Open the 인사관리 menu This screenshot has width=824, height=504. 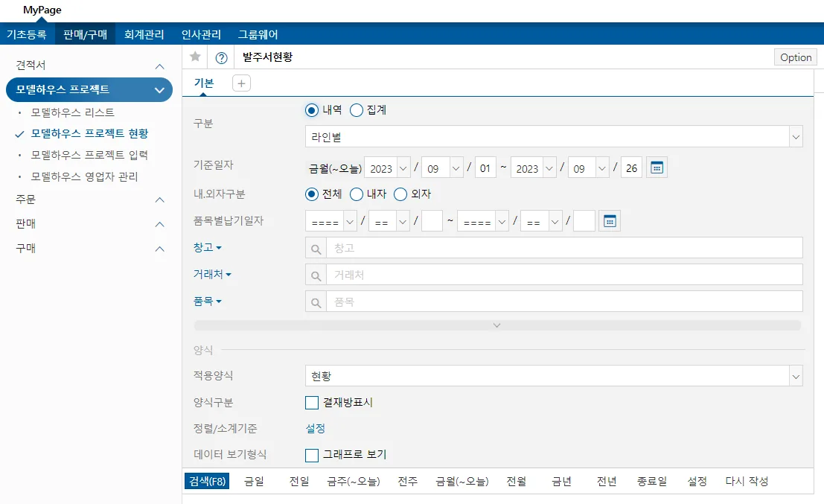[201, 34]
